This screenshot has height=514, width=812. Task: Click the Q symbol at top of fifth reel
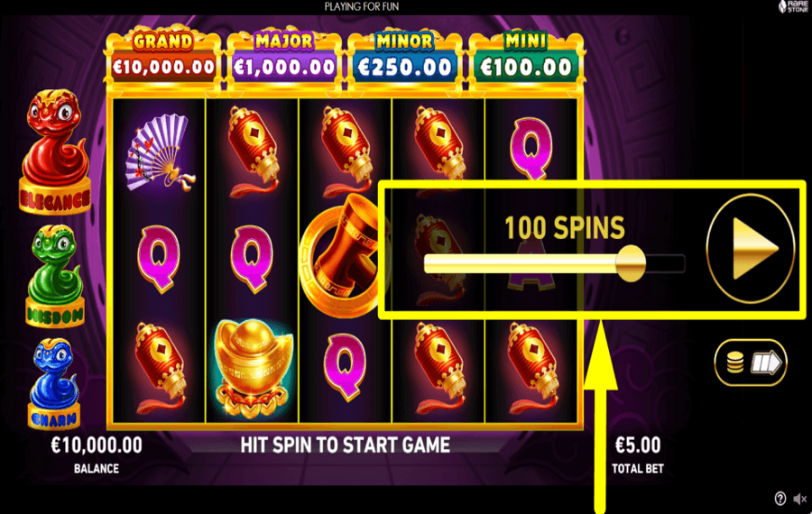[x=531, y=148]
